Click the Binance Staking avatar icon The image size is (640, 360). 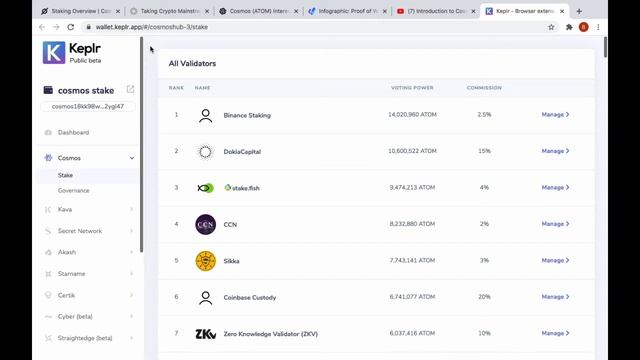pos(205,116)
